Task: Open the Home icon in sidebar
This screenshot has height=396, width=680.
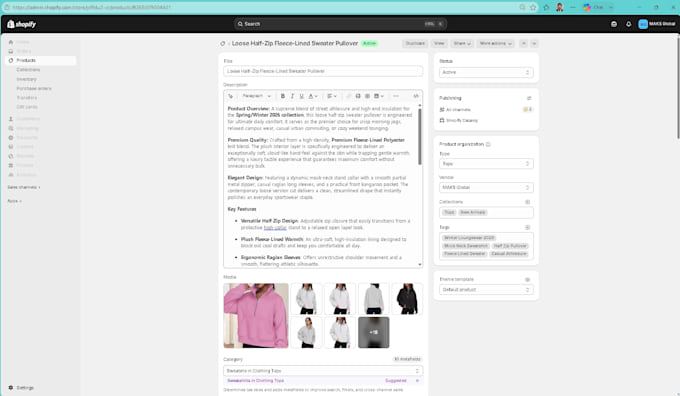Action: (11, 42)
